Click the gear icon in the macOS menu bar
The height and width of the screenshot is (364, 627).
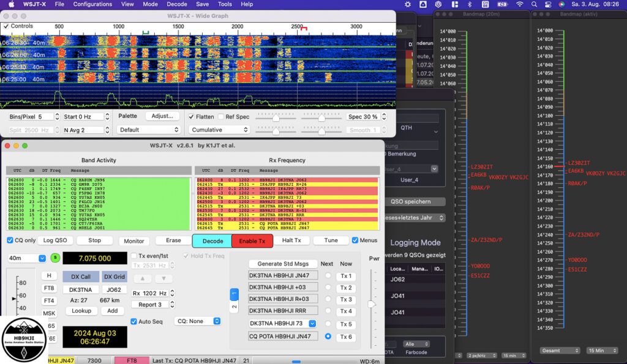point(407,4)
